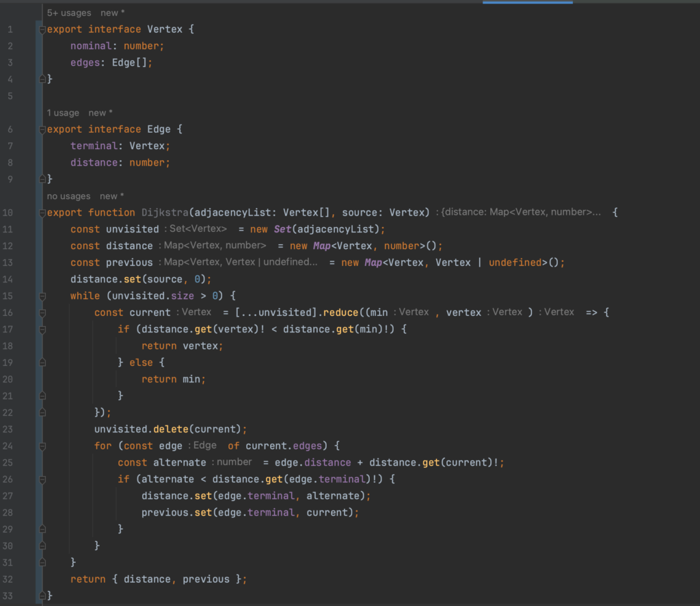The width and height of the screenshot is (700, 606).
Task: Open the '1 usage' hint above Edge
Action: [x=63, y=113]
